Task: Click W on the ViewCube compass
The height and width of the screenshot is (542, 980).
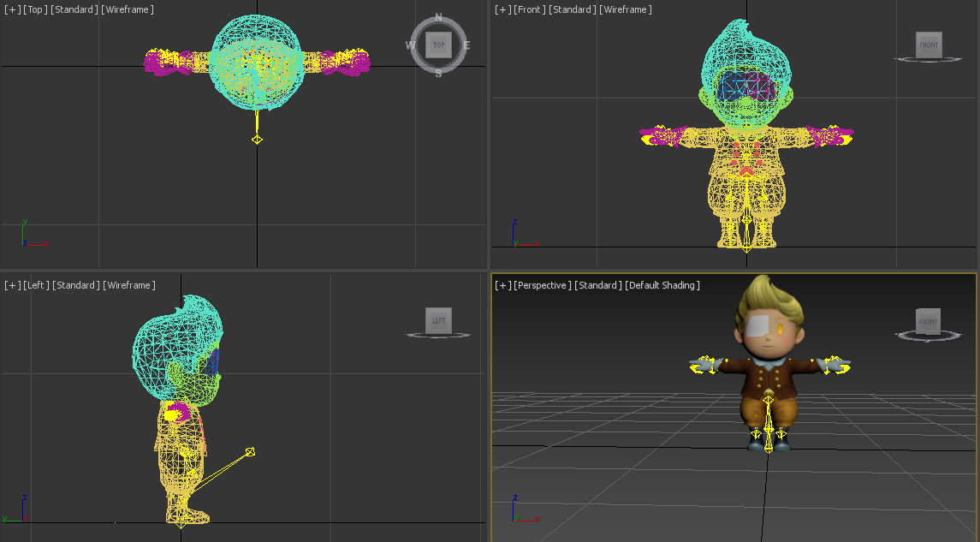Action: [x=408, y=45]
